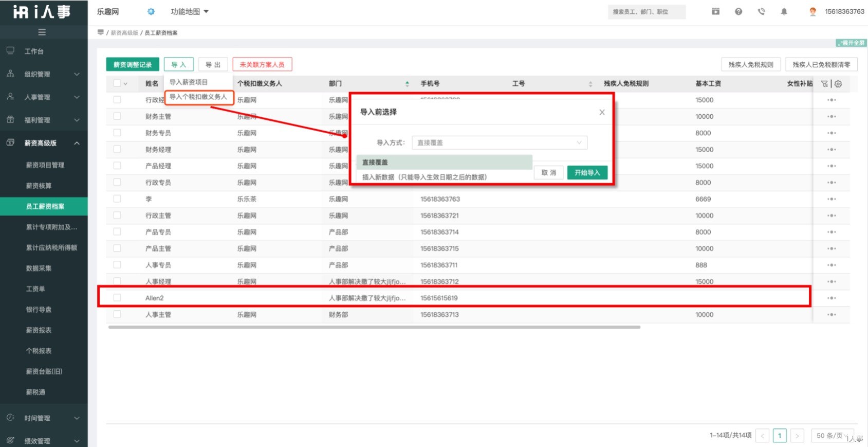
Task: Open more actions for the Allen2 row
Action: click(831, 298)
